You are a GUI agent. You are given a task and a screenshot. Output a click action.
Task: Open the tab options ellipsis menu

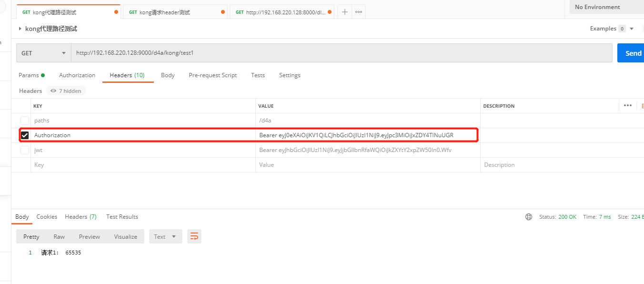tap(359, 12)
